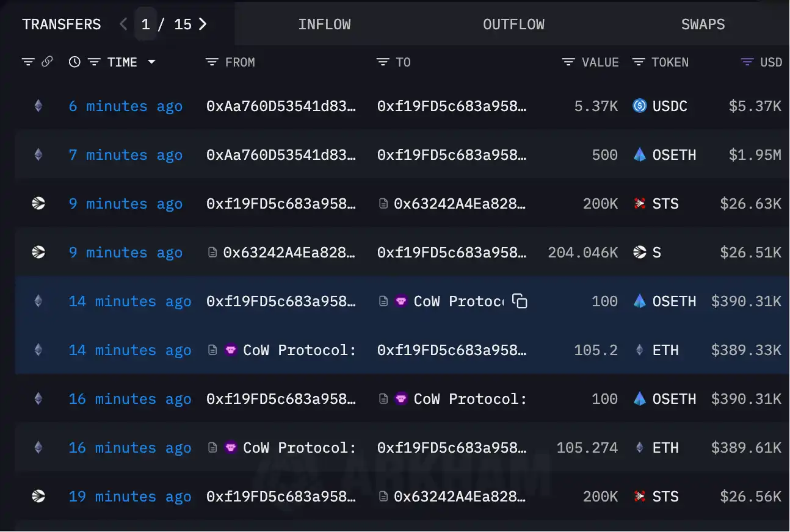This screenshot has height=532, width=790.
Task: Open the 0xAa760D53541d83 address link
Action: point(281,106)
